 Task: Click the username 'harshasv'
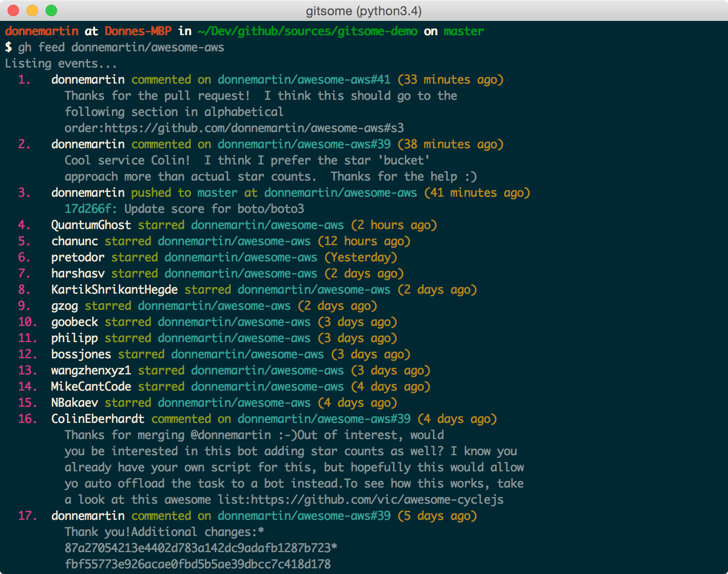click(78, 274)
